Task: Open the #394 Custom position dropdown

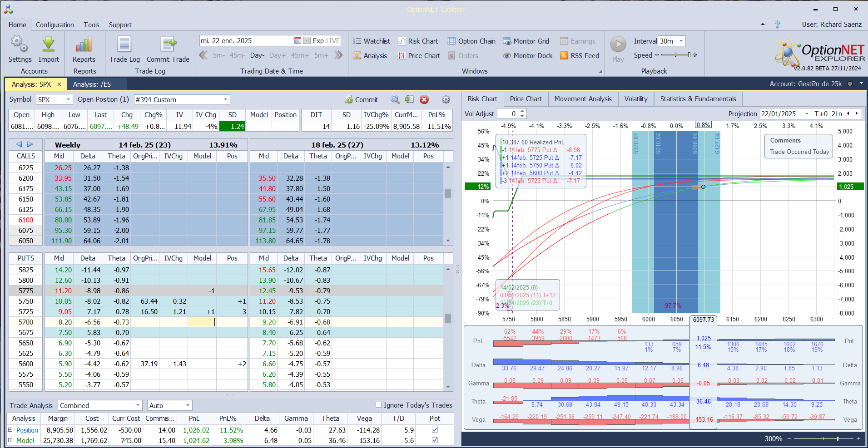Action: (225, 99)
